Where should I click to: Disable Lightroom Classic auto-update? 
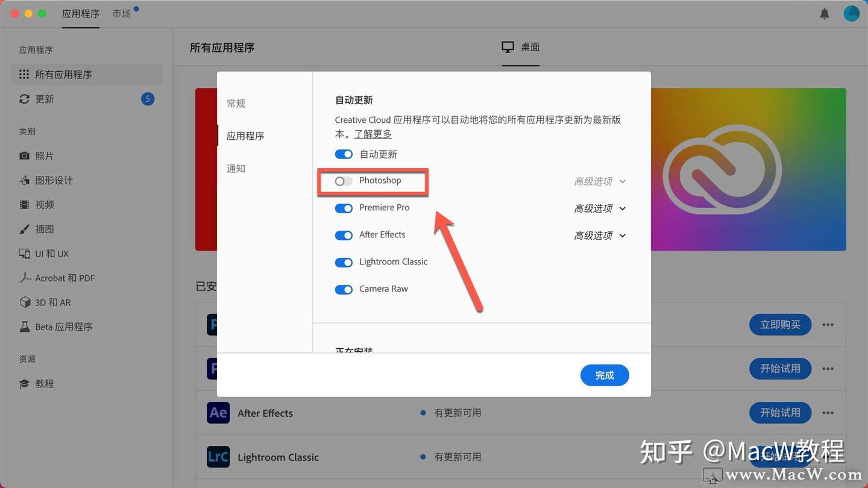(x=344, y=262)
